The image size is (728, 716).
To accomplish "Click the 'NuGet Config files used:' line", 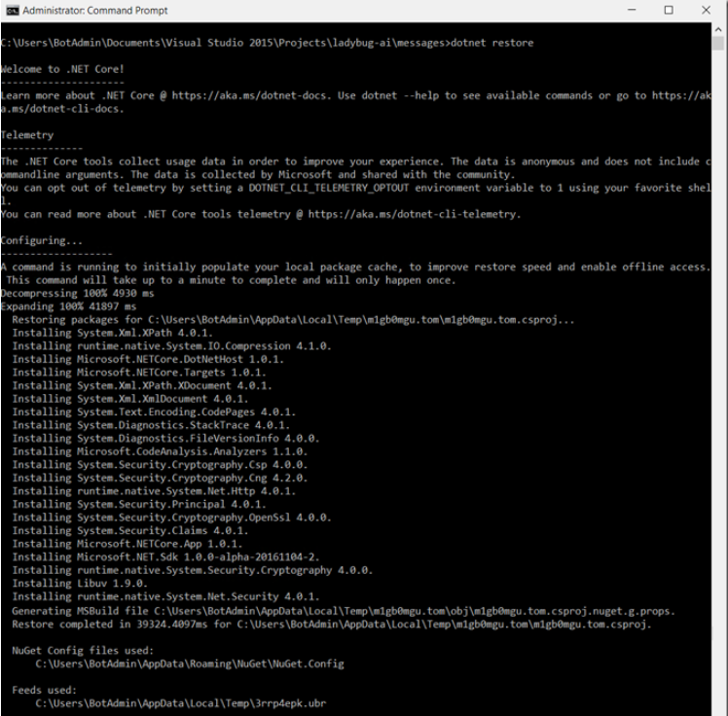I will [83, 651].
